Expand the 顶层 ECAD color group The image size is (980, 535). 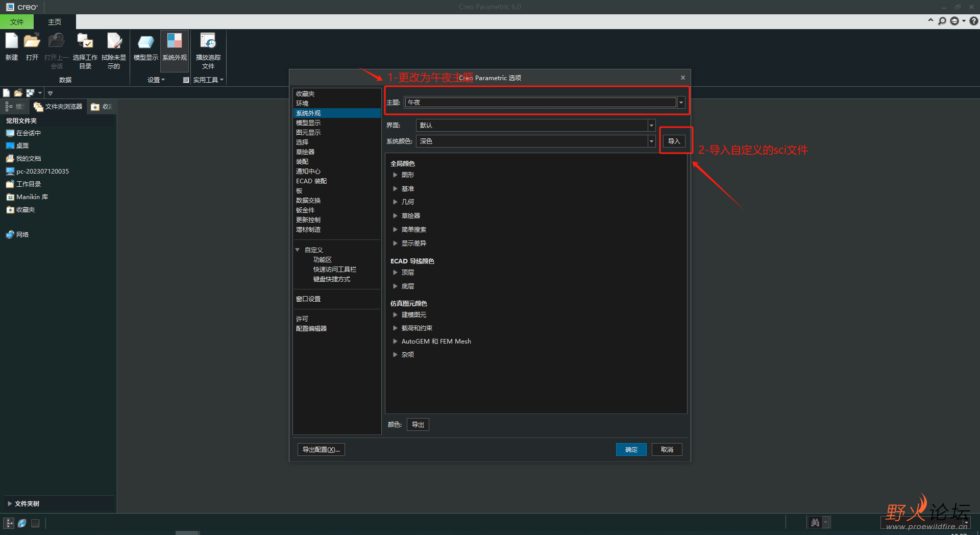[x=395, y=273]
